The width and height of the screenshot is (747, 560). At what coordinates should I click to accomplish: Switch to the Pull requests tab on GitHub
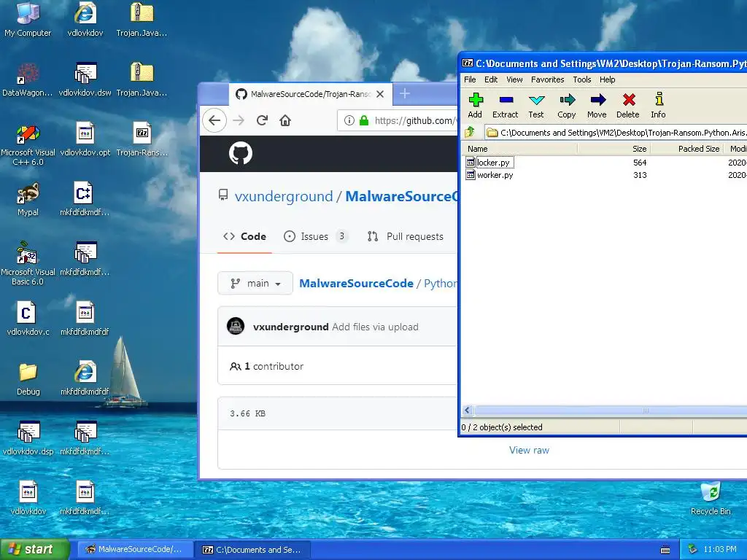point(406,237)
